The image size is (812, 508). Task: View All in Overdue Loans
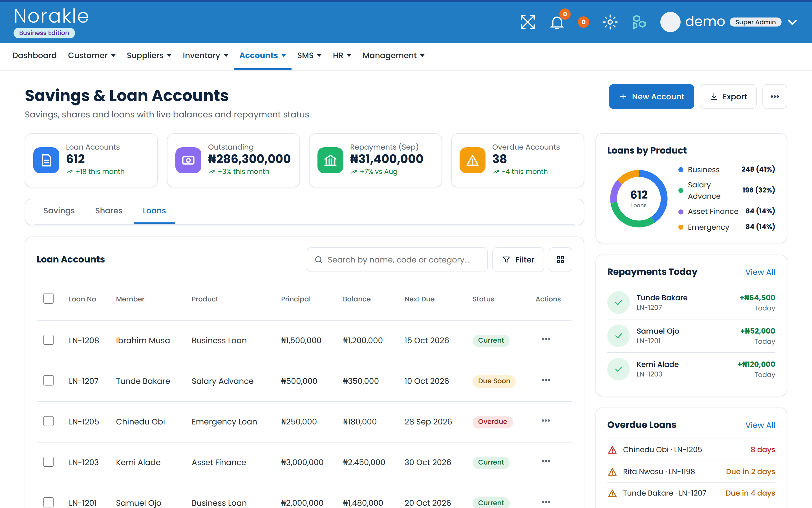point(760,425)
